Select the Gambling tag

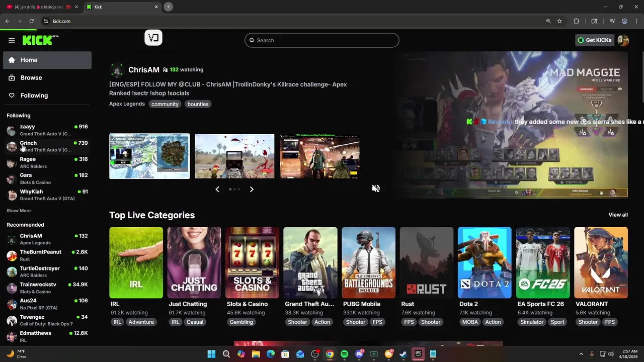point(242,322)
